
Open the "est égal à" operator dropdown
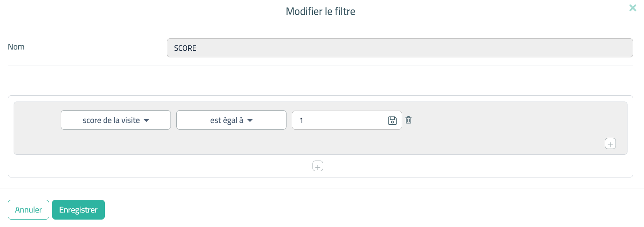click(231, 120)
